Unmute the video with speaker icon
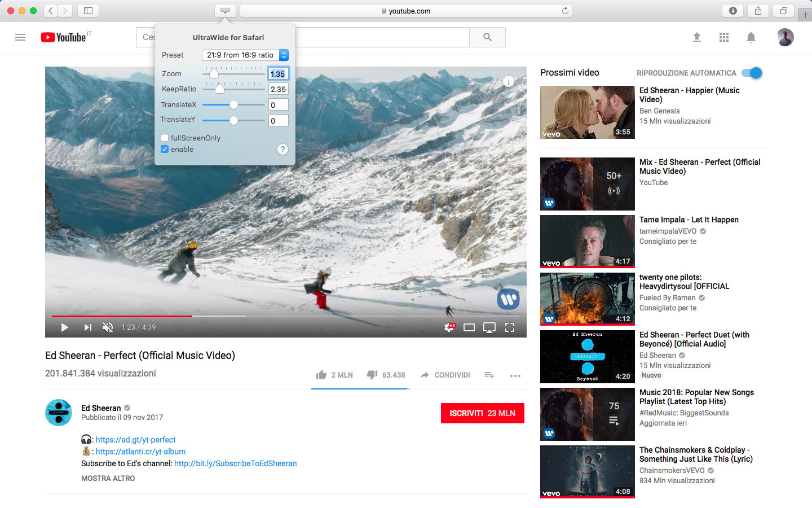The height and width of the screenshot is (508, 812). click(107, 327)
